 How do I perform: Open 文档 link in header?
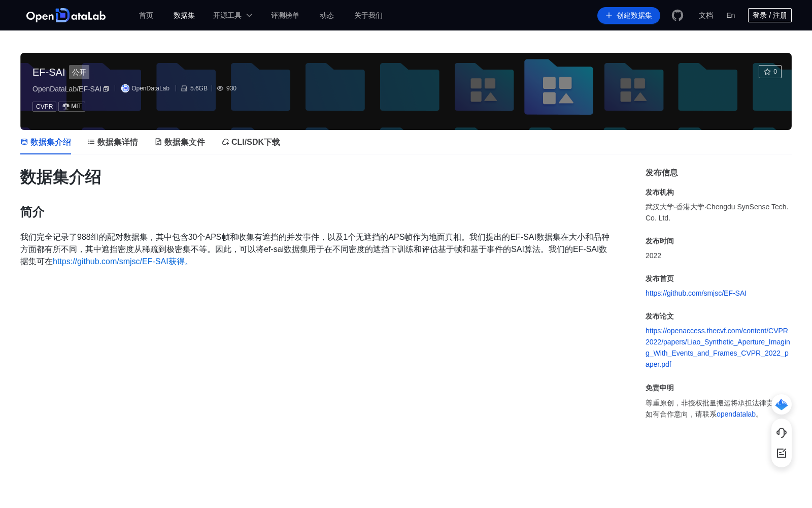706,15
